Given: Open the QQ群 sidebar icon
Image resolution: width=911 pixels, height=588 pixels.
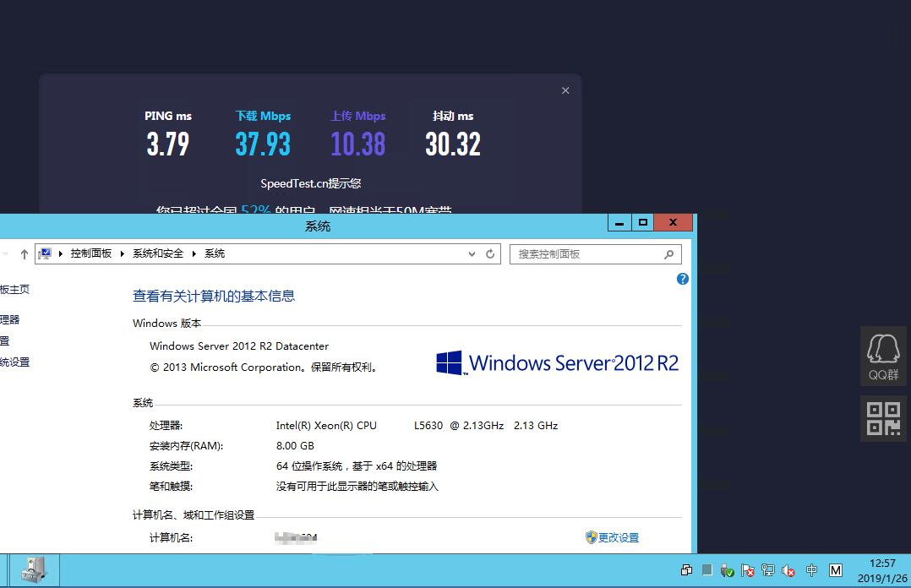Looking at the screenshot, I should 883,357.
